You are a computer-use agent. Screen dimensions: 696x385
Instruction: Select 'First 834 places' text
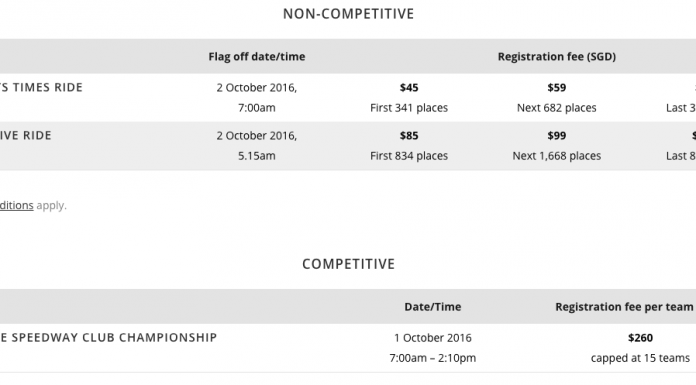click(x=409, y=156)
